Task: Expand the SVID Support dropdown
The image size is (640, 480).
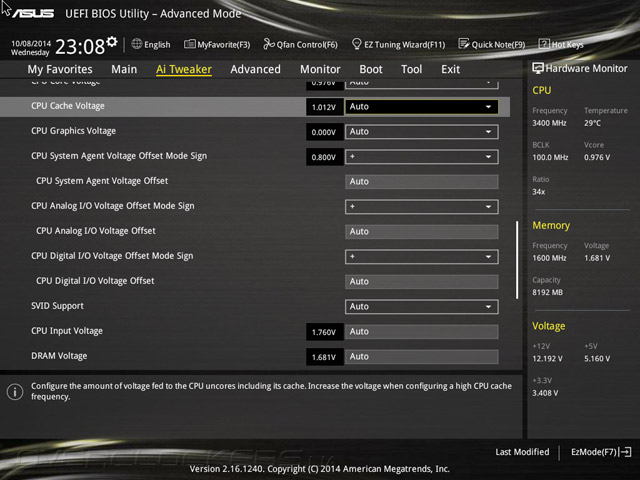Action: [x=422, y=307]
